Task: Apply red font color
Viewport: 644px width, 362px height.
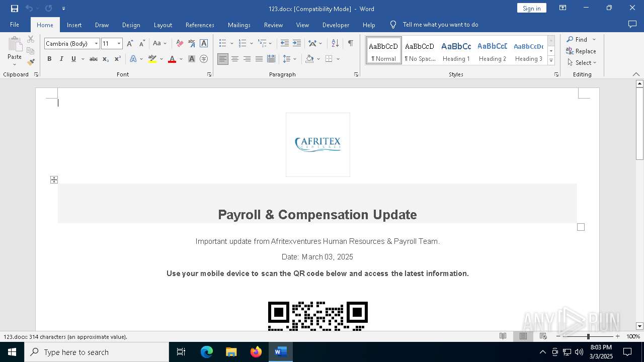Action: pos(172,59)
